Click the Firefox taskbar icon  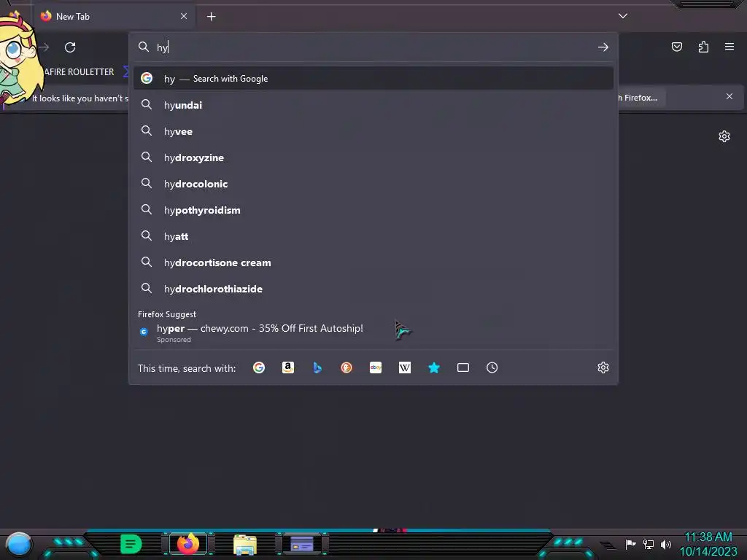tap(188, 544)
